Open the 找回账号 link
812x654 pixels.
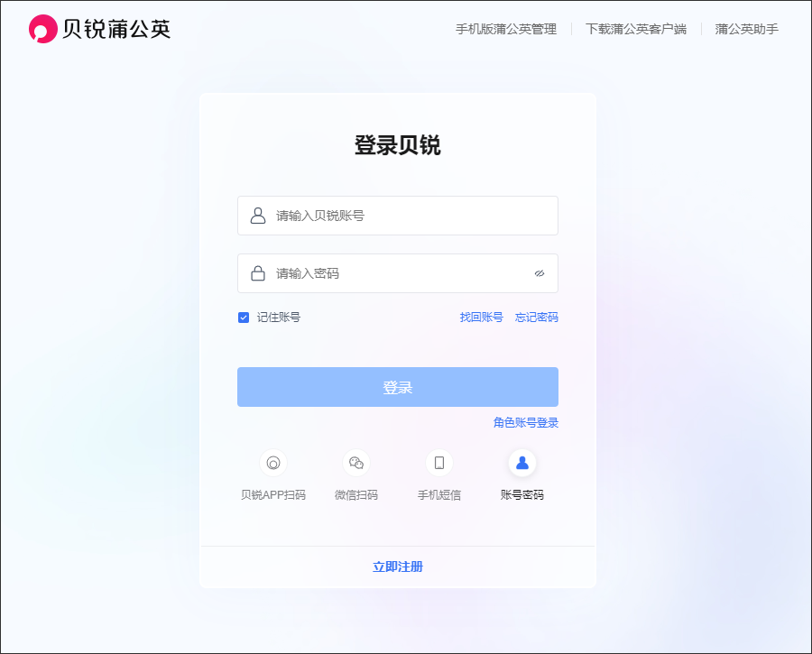coord(481,317)
